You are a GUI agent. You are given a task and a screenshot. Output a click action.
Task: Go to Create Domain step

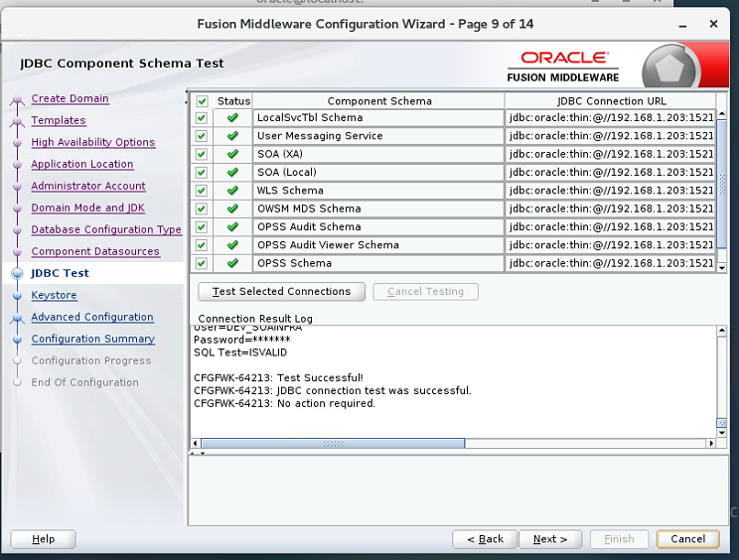pyautogui.click(x=70, y=98)
